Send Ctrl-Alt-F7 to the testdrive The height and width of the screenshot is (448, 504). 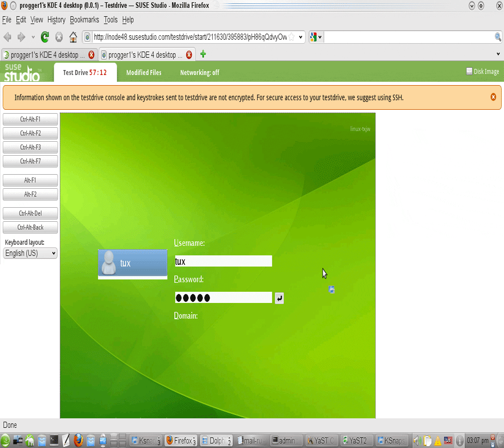click(x=30, y=161)
